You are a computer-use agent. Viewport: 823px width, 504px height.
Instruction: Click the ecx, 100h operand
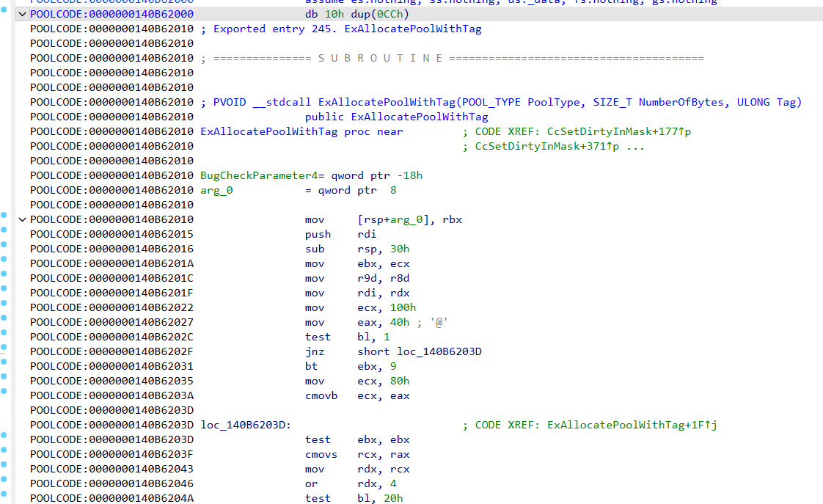click(x=387, y=308)
